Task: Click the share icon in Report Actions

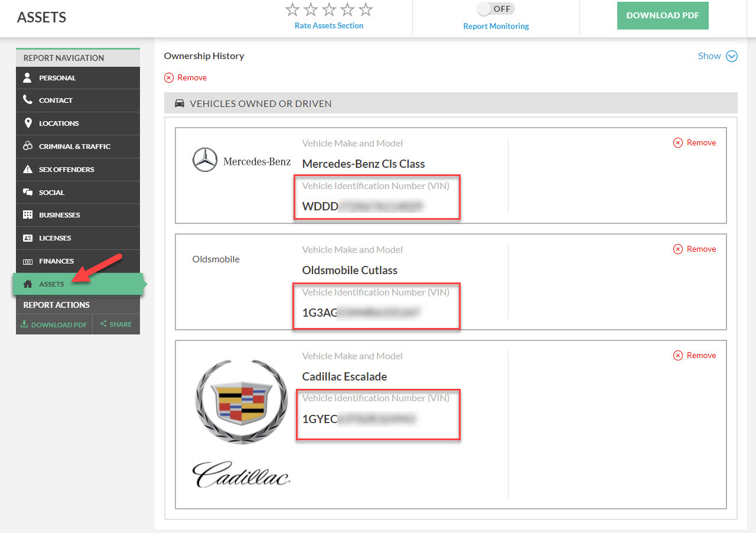Action: tap(103, 324)
